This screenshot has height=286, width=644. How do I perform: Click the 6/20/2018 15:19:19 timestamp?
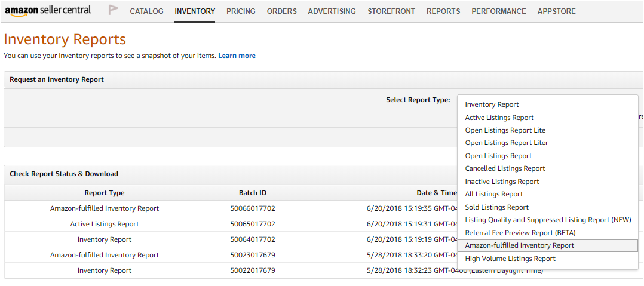click(412, 239)
